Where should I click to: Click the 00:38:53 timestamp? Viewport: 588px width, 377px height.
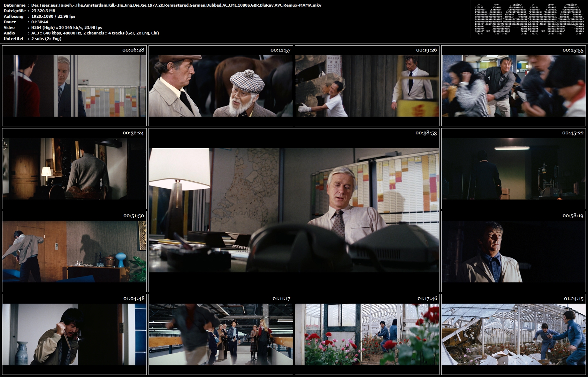coord(426,133)
